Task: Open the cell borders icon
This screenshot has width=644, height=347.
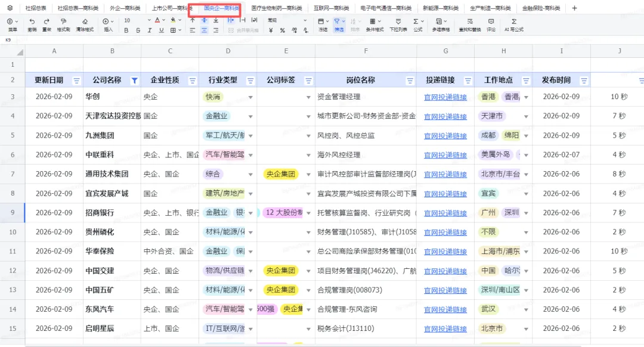Action: [174, 30]
